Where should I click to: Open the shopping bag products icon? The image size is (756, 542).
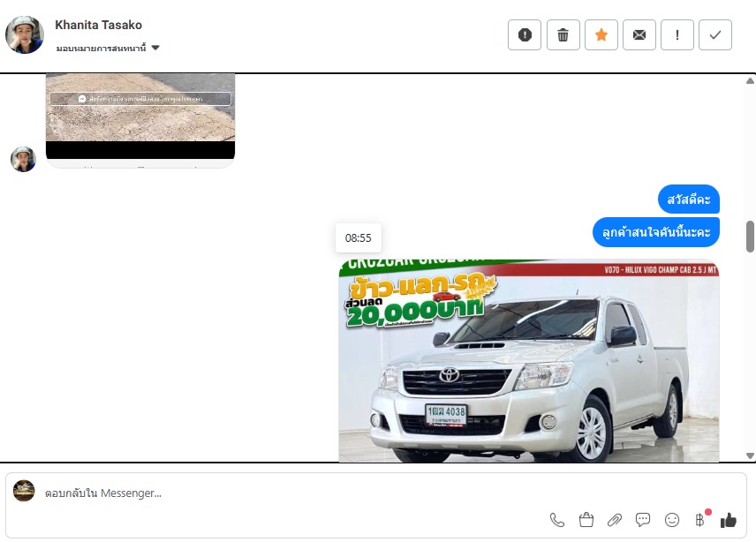[586, 520]
